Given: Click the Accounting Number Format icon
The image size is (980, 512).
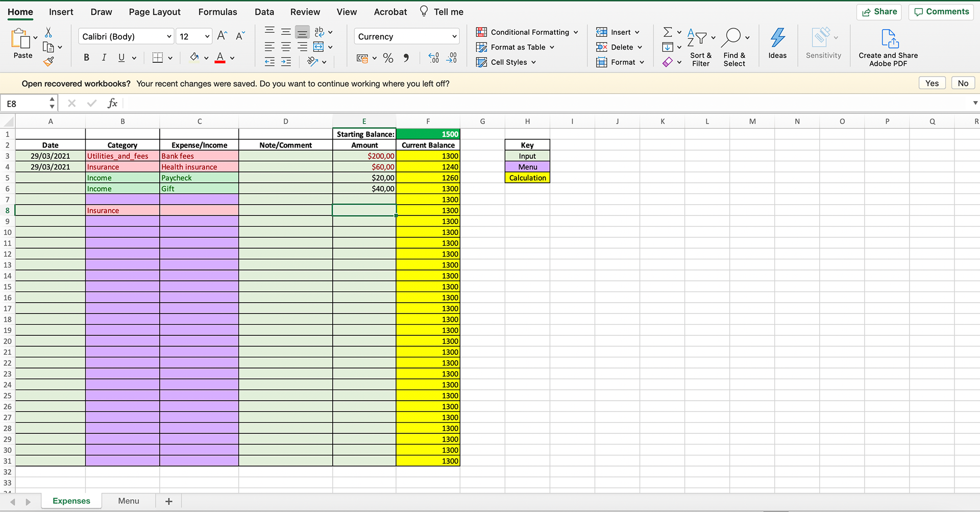Looking at the screenshot, I should coord(362,58).
